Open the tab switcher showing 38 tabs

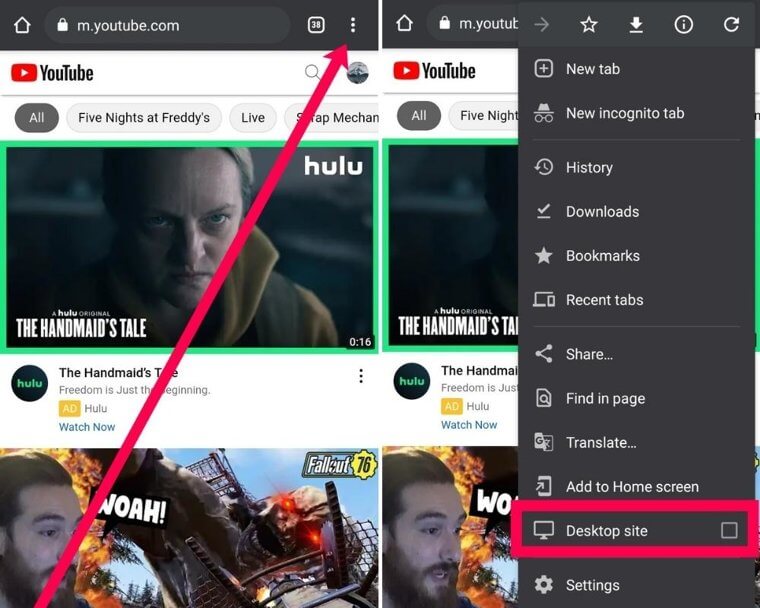316,25
